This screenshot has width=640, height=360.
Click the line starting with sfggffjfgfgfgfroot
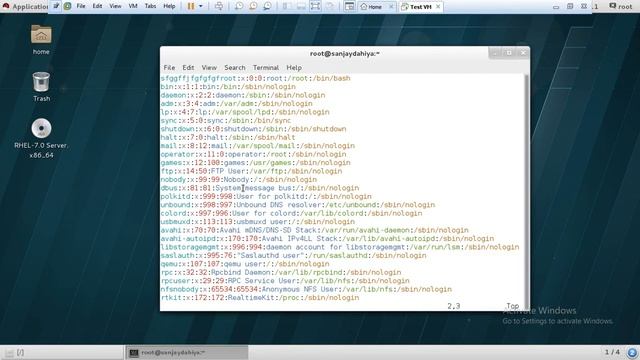[256, 78]
